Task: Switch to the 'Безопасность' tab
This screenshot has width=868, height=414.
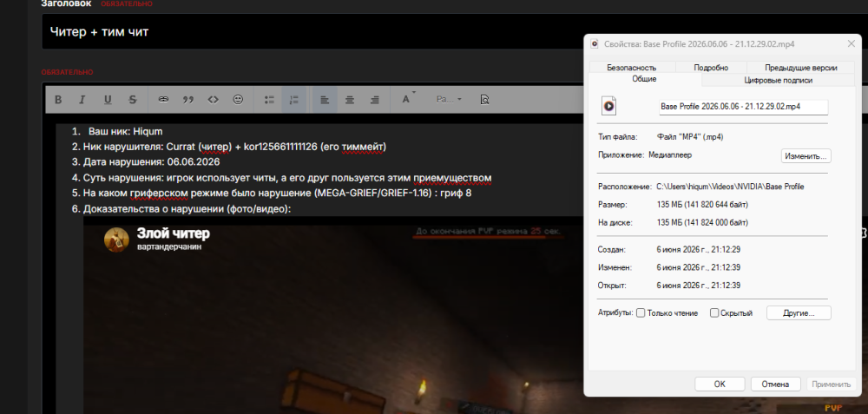Action: [x=632, y=68]
